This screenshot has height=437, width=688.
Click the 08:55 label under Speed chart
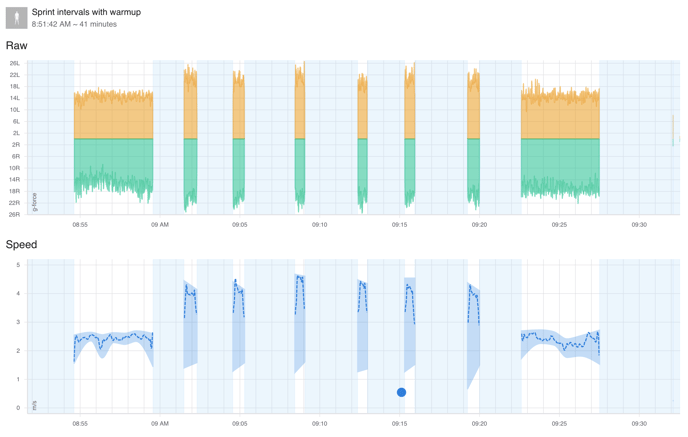click(80, 424)
